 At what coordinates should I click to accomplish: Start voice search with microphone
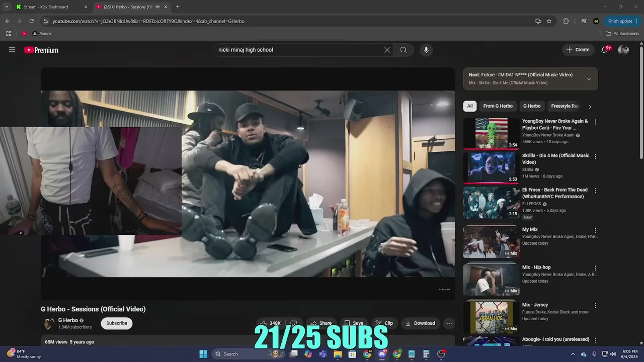426,50
